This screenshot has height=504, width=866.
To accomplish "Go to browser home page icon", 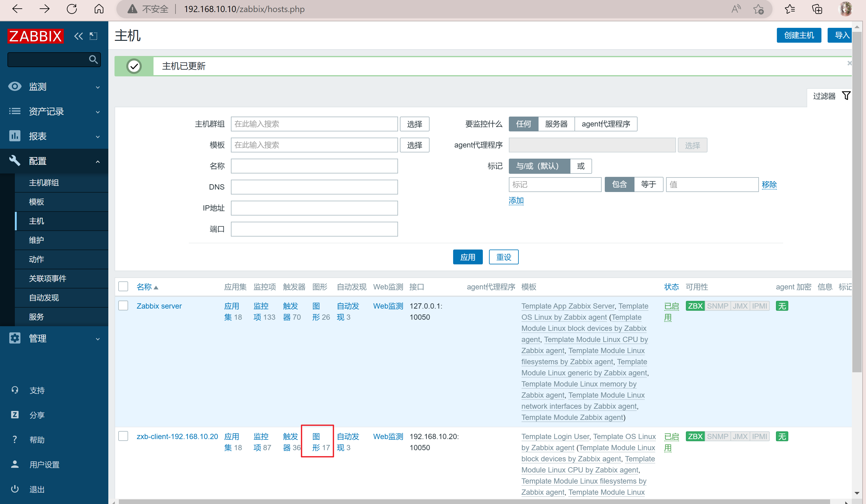I will [x=99, y=9].
